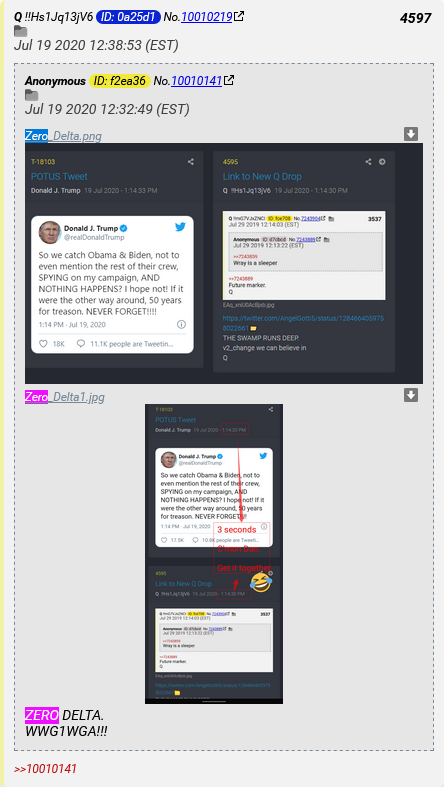Open the Zero_Delta1 phone screenshot thumbnail

(214, 554)
